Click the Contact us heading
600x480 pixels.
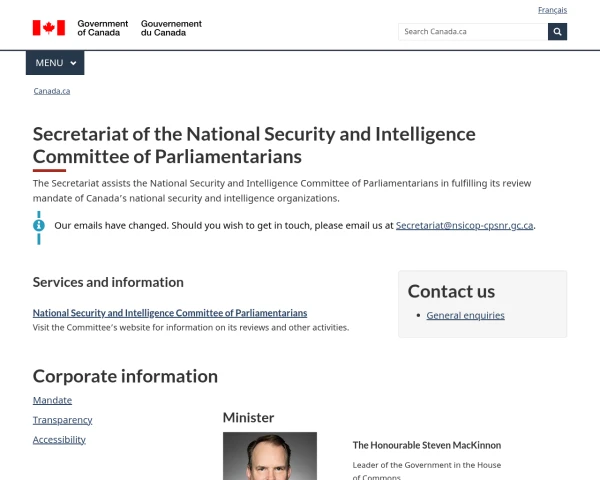[451, 291]
